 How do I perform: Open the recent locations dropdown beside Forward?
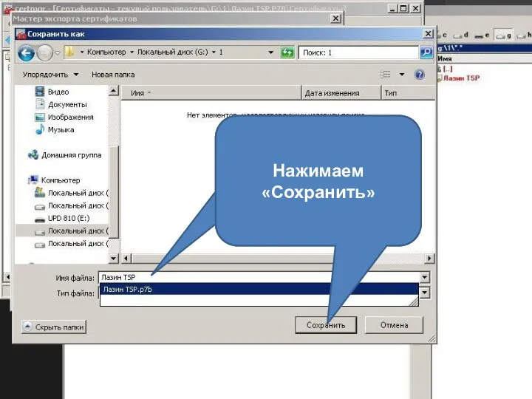click(x=58, y=53)
